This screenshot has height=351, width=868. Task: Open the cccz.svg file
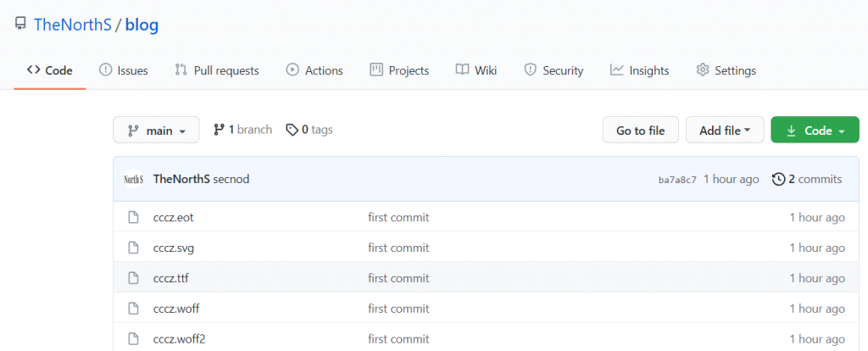(x=174, y=248)
